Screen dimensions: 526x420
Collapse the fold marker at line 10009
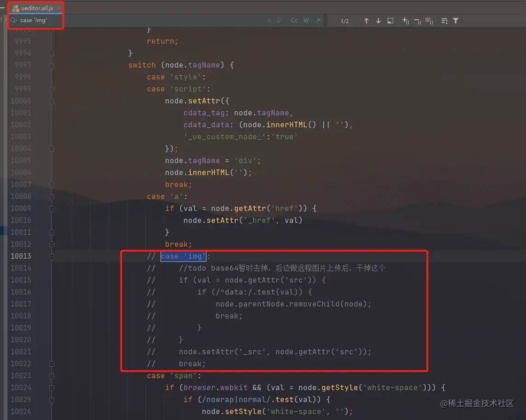pyautogui.click(x=51, y=209)
